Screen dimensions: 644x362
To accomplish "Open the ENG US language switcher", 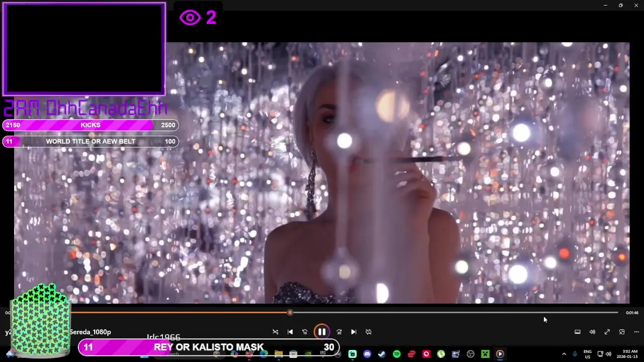I will tap(588, 354).
